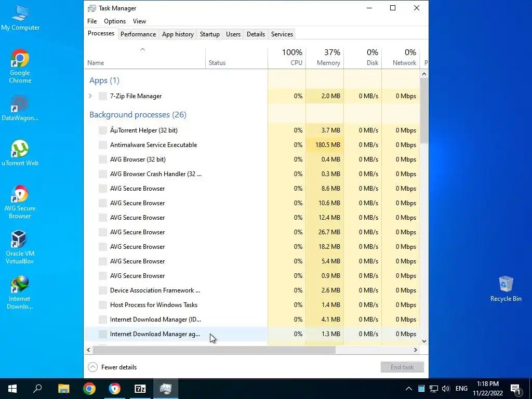Click the horizontal scrollbar right arrow
Screen dimensions: 532x399
(x=416, y=350)
